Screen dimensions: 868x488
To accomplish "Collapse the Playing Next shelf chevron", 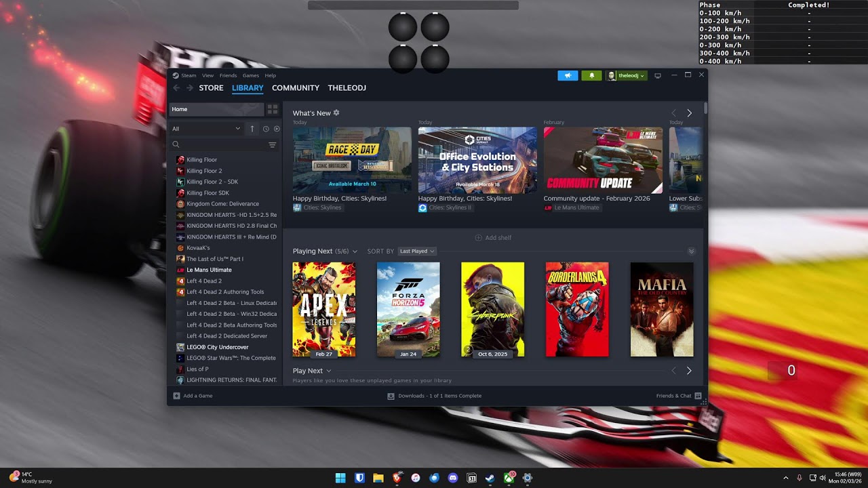I will [692, 251].
